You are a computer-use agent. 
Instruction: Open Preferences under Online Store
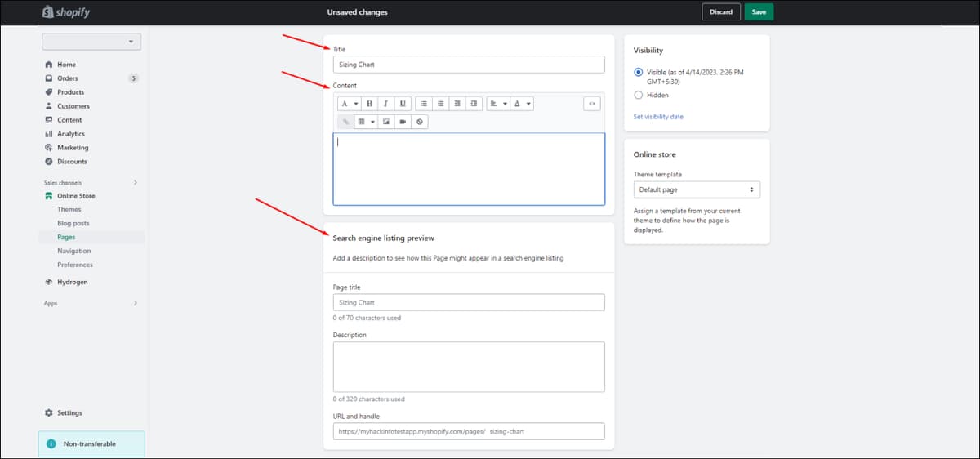(75, 265)
